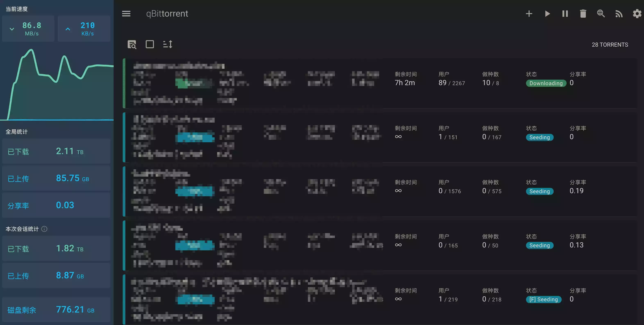Screen dimensions: 644x325
Task: Click the filter search list icon
Action: [x=132, y=44]
